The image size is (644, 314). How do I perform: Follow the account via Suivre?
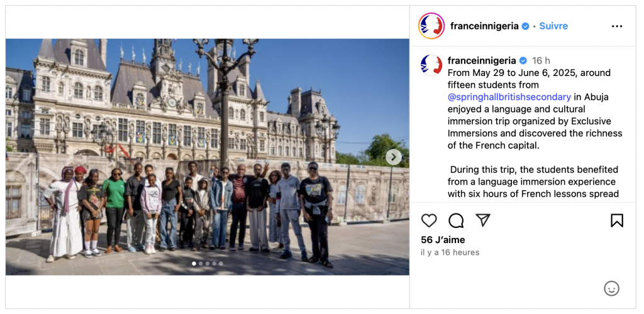[553, 26]
